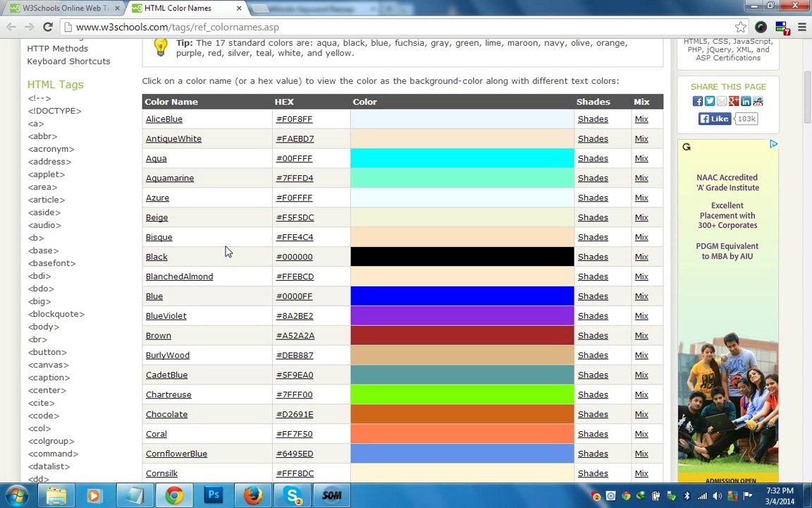Open the Chrome hamburger menu
Image resolution: width=812 pixels, height=508 pixels.
coord(801,27)
